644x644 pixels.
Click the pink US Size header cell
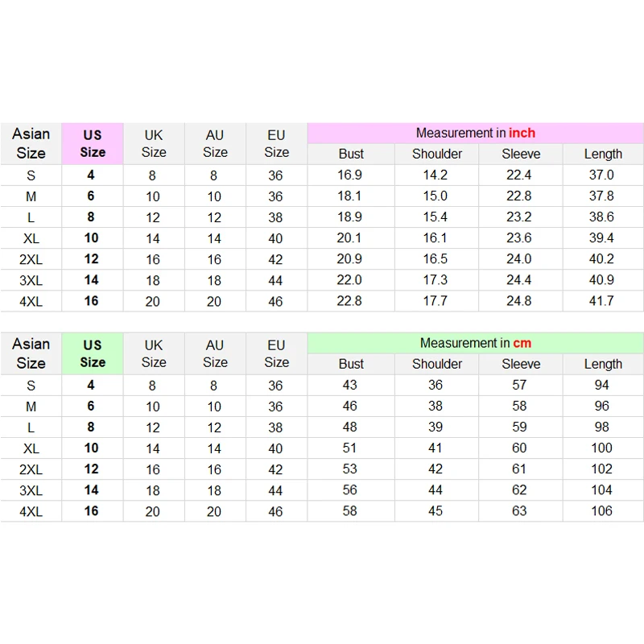(93, 143)
